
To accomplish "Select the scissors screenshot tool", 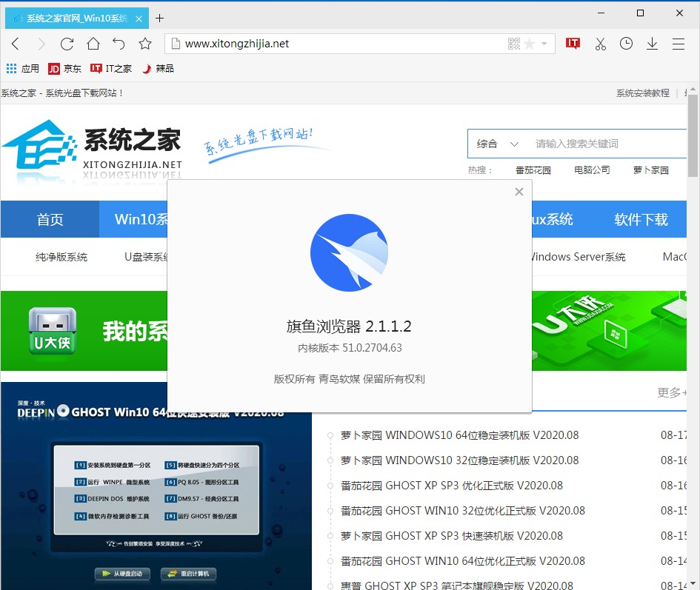I will [x=601, y=44].
